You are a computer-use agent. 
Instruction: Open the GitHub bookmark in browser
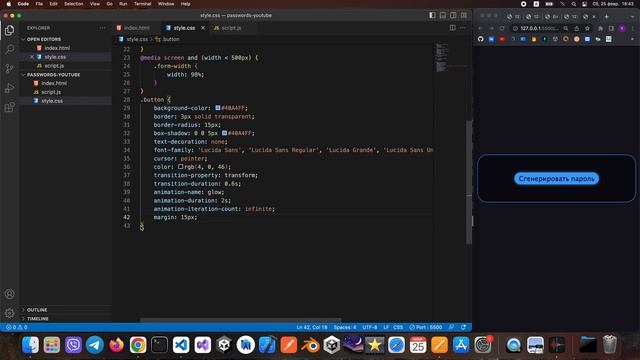[x=480, y=39]
